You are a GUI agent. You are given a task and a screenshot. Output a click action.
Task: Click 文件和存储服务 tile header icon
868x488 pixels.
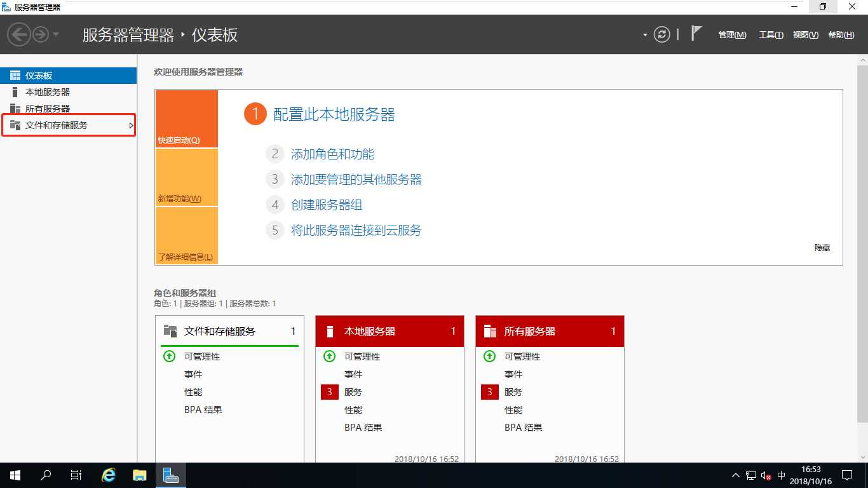pos(170,331)
